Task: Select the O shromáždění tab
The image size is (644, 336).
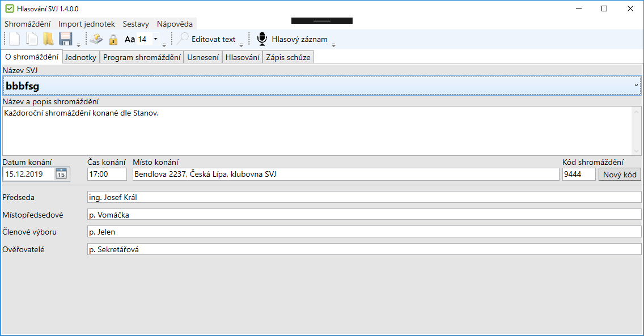Action: pos(32,57)
